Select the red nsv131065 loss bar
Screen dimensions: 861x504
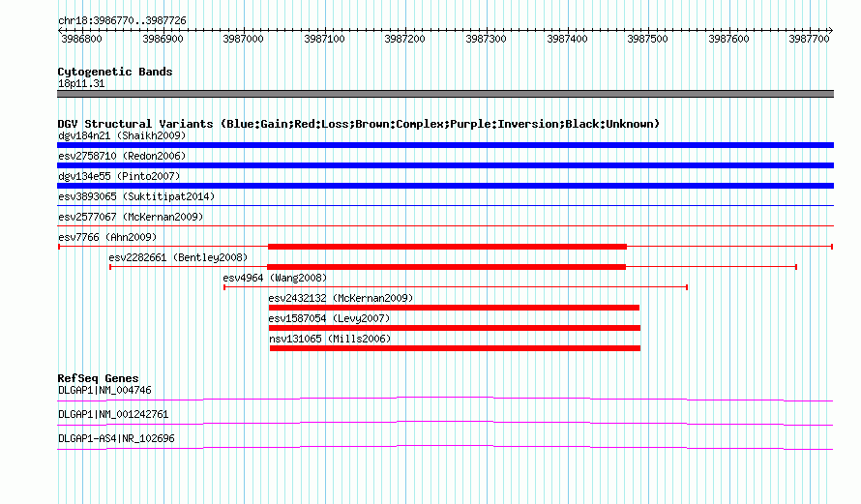pyautogui.click(x=456, y=348)
